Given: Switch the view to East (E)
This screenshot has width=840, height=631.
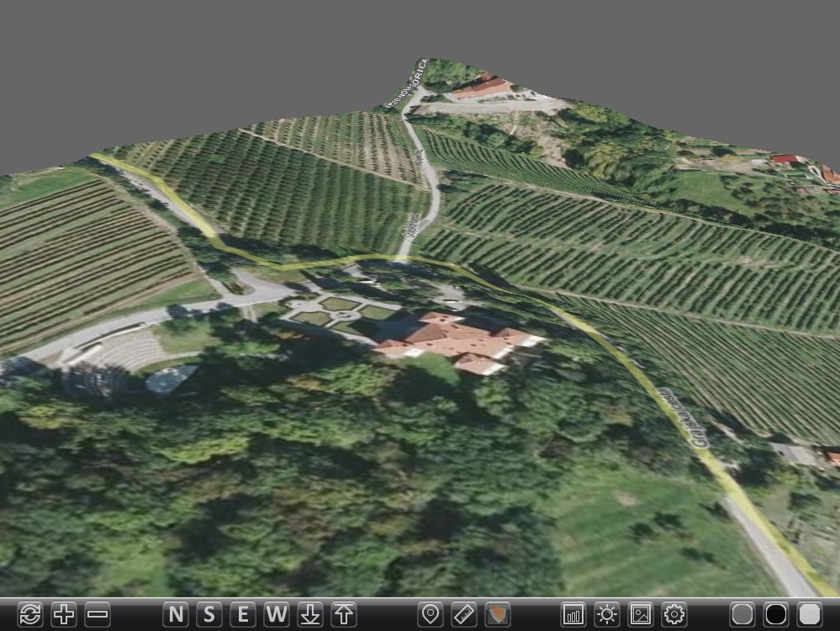Looking at the screenshot, I should pos(242,614).
